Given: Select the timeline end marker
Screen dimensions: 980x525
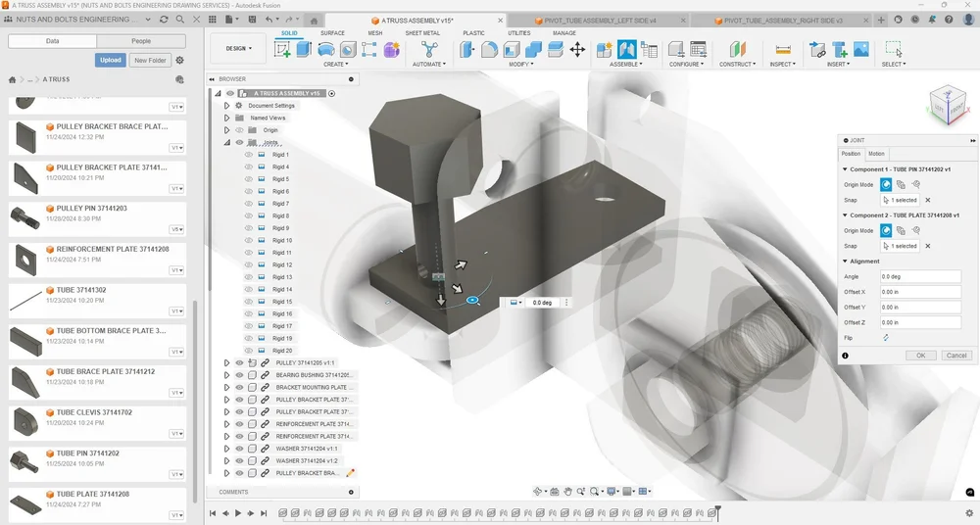Looking at the screenshot, I should 718,512.
